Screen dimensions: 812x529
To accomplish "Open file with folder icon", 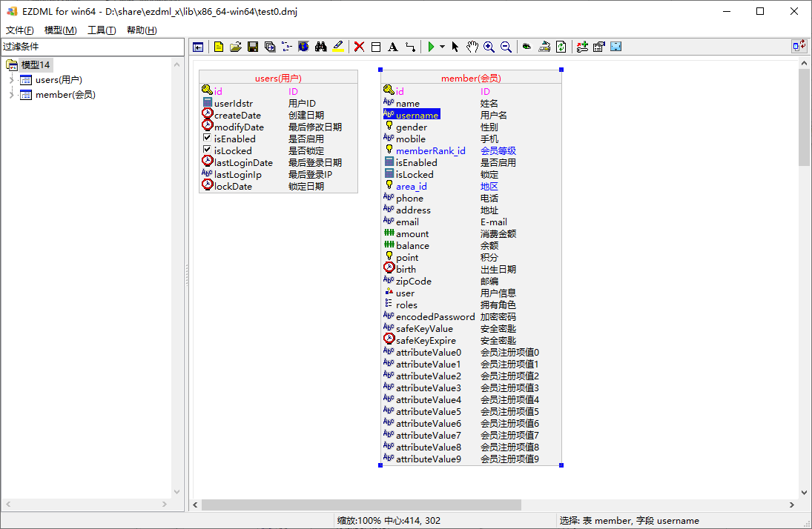I will pos(236,47).
